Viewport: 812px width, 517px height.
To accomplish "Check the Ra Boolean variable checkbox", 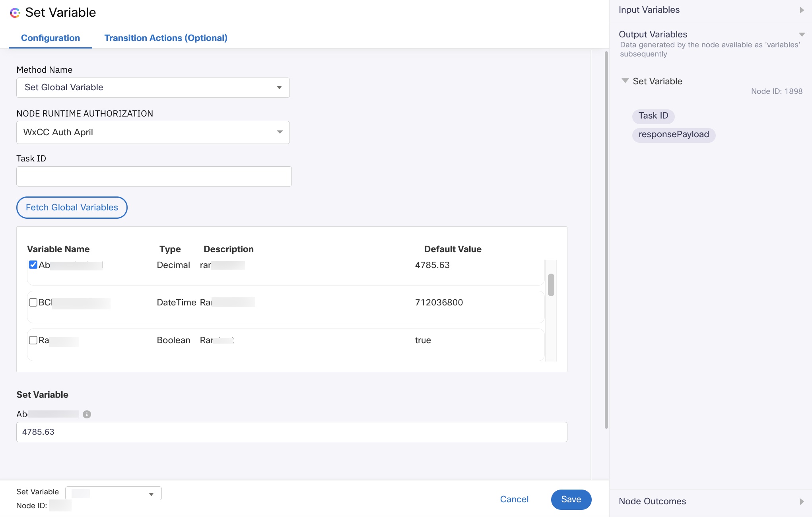I will point(33,340).
